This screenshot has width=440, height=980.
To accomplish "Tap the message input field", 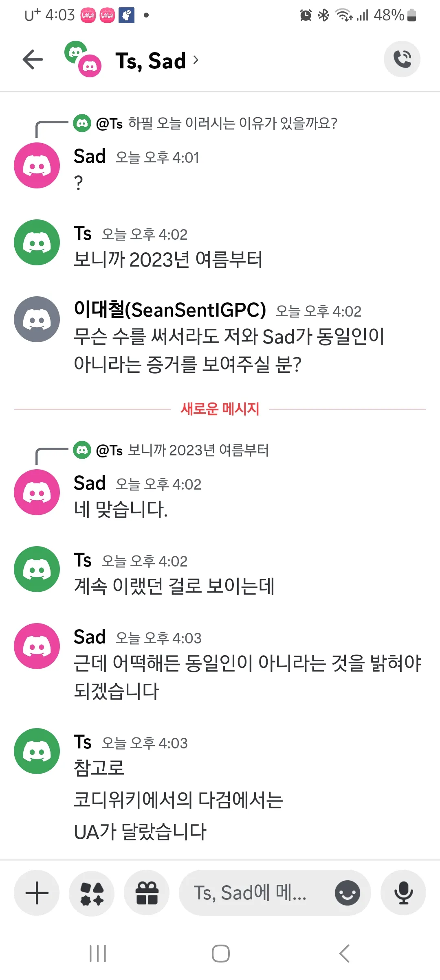I will click(251, 892).
